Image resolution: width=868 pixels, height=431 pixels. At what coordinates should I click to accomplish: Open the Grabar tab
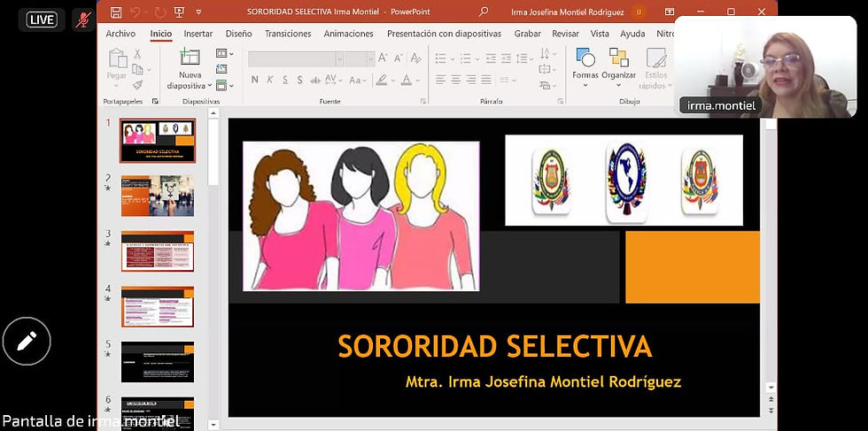(528, 34)
